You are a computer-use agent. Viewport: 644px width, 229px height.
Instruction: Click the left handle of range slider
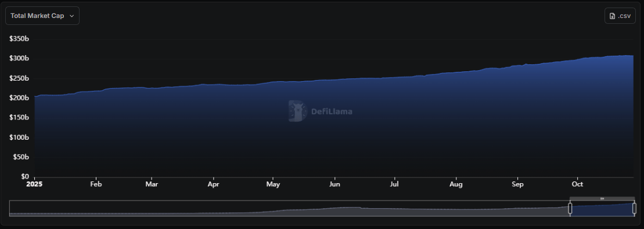570,208
